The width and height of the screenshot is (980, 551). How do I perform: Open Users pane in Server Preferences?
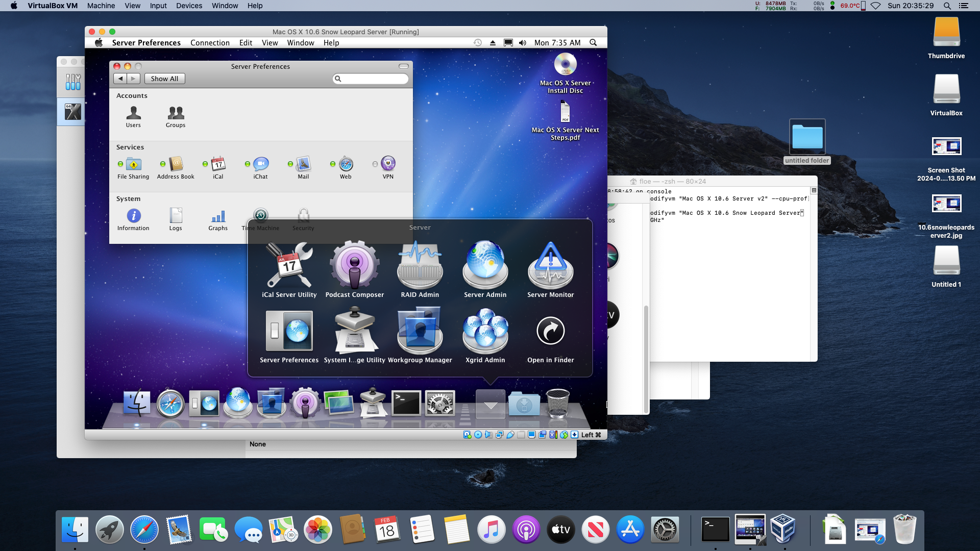click(133, 116)
